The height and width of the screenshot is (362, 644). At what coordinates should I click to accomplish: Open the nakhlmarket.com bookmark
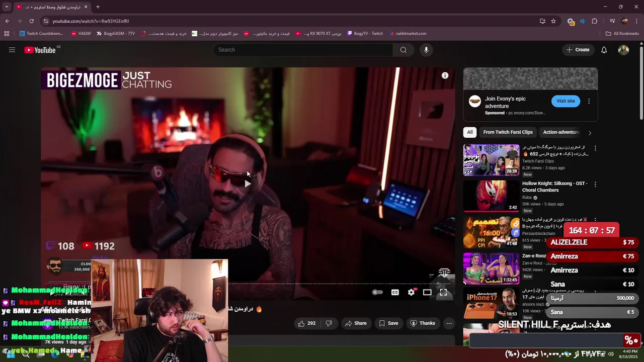click(407, 34)
